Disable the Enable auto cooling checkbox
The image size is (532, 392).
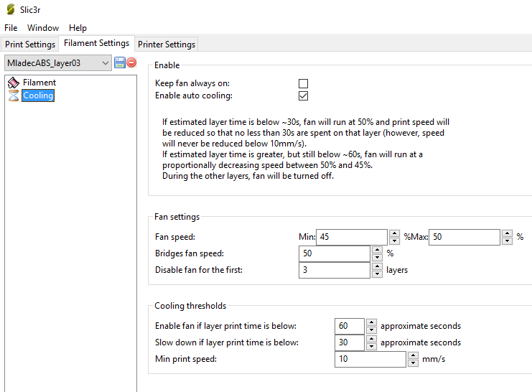point(303,95)
